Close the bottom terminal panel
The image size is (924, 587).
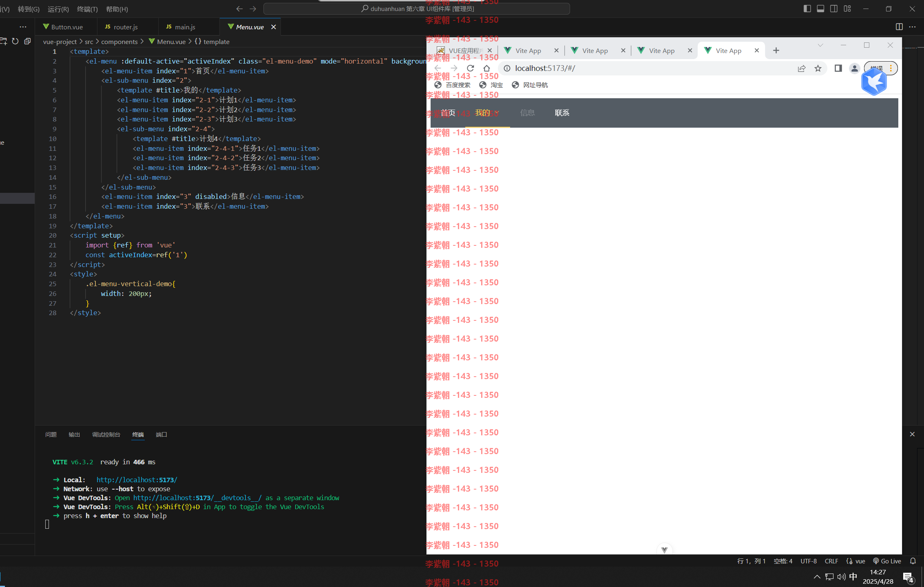tap(912, 434)
